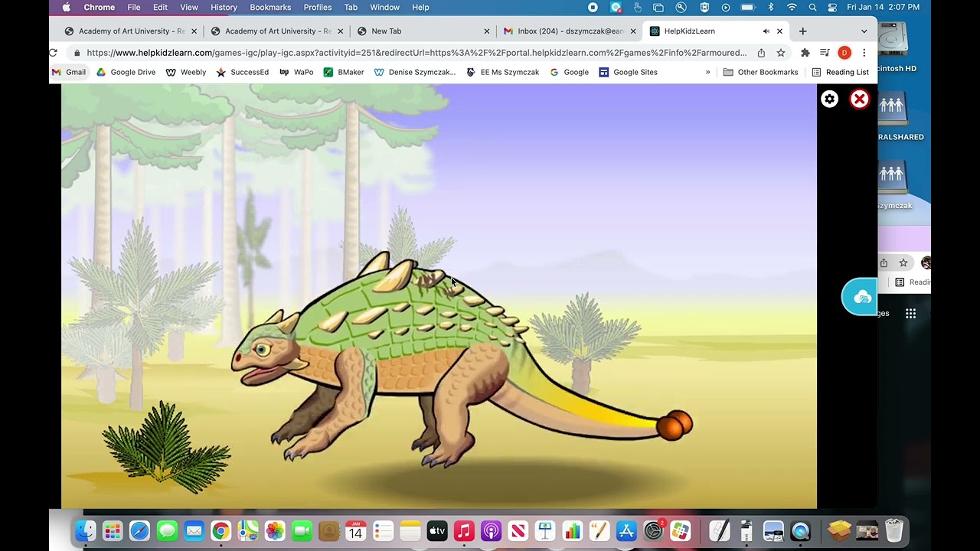Image resolution: width=980 pixels, height=551 pixels.
Task: Switch to the Gmail Inbox (204) tab
Action: (x=570, y=31)
